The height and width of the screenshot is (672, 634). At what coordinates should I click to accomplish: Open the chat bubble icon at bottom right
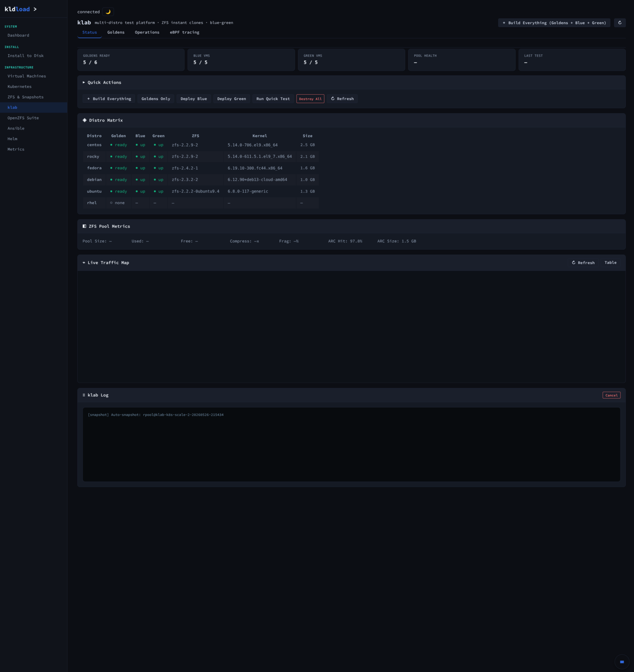tap(622, 662)
